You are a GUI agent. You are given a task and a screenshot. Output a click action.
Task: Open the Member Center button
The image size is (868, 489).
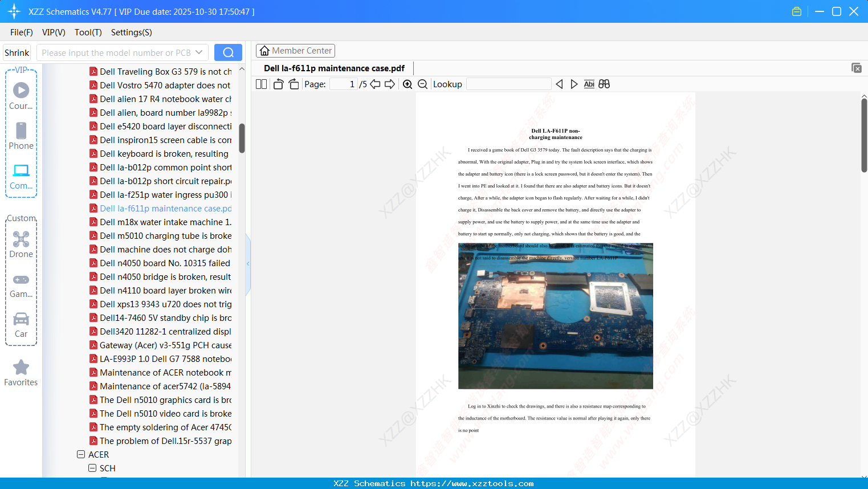coord(295,51)
